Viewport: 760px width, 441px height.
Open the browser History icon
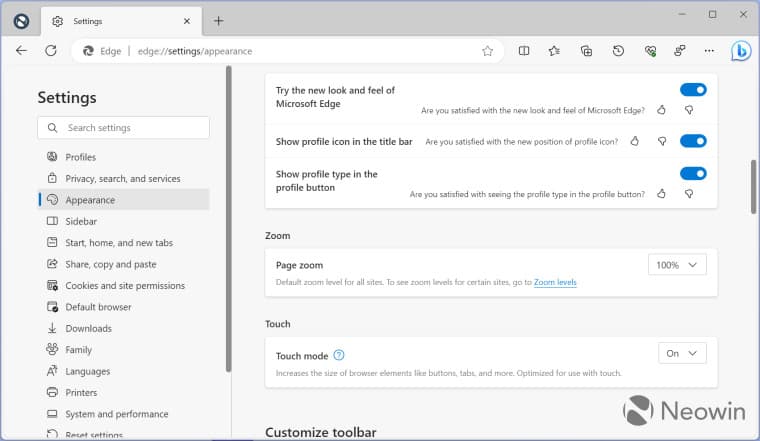point(618,51)
